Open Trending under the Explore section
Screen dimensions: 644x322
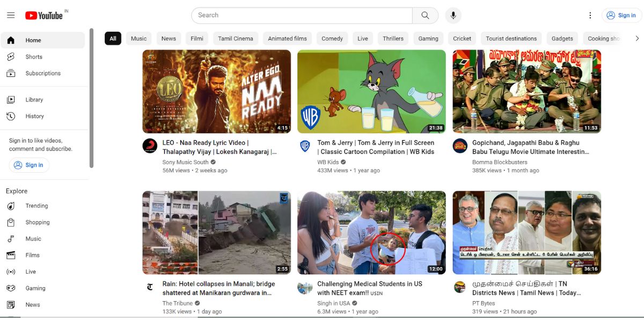[36, 206]
